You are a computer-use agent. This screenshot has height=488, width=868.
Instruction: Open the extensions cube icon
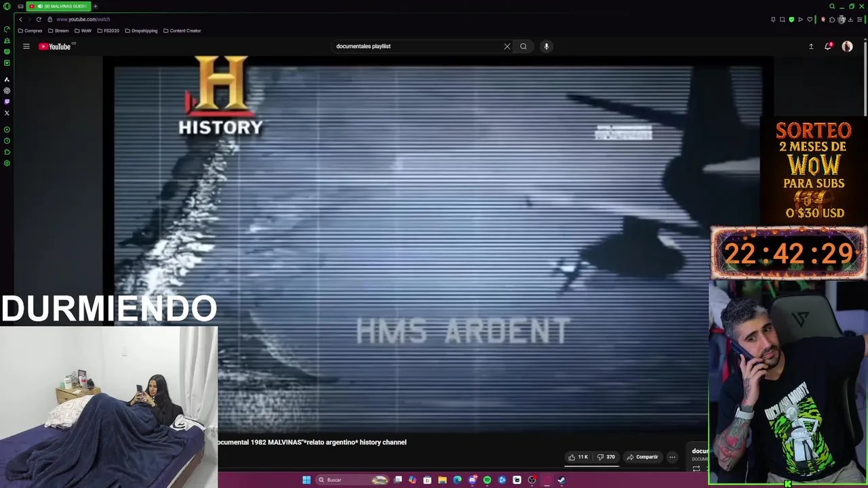[832, 19]
